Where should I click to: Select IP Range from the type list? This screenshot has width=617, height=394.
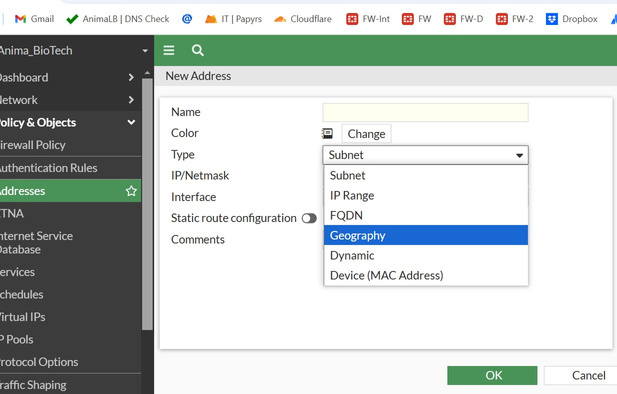426,196
